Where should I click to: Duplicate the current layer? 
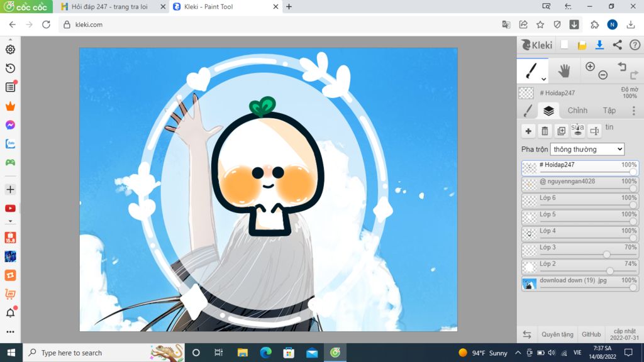click(x=561, y=131)
